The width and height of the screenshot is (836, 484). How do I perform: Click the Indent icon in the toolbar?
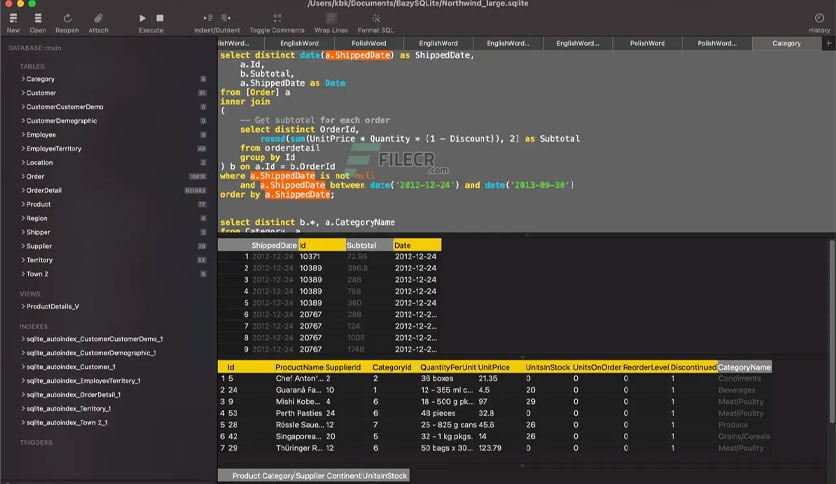[208, 18]
